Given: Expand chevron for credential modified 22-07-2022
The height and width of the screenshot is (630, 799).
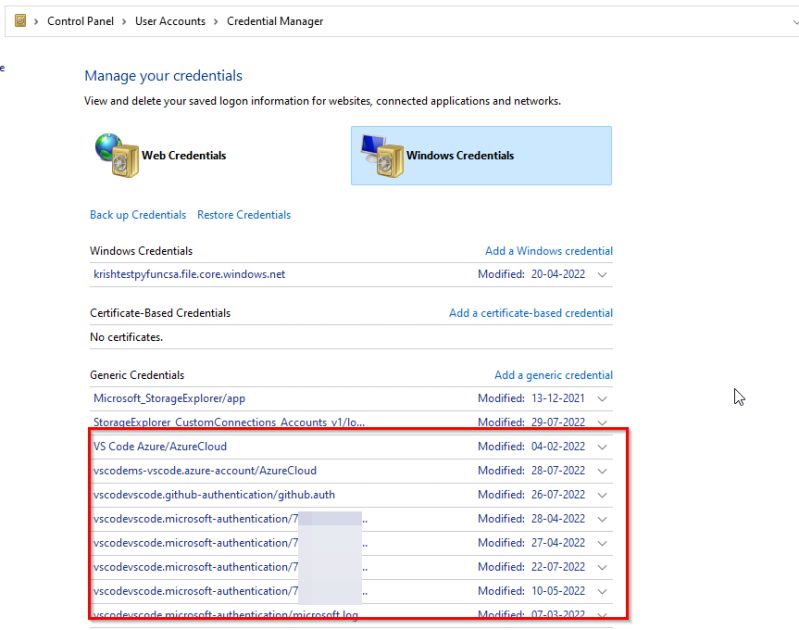Looking at the screenshot, I should [602, 567].
